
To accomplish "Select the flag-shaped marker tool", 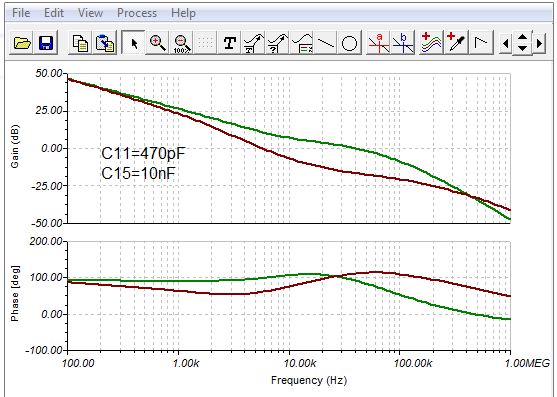I will [x=481, y=43].
